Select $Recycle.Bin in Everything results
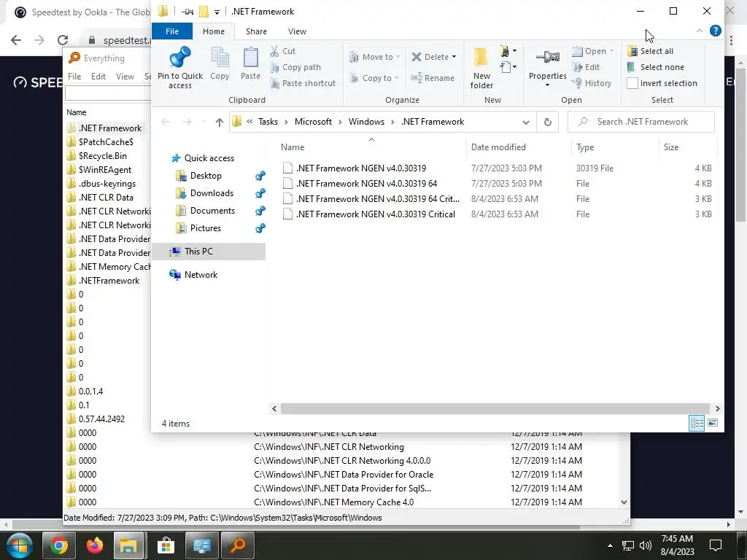This screenshot has height=560, width=747. point(102,156)
